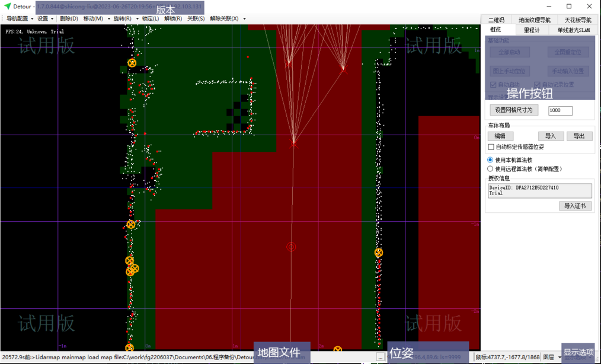Viewport: 601px width, 364px height.
Task: Click the grid size input field
Action: coord(560,110)
